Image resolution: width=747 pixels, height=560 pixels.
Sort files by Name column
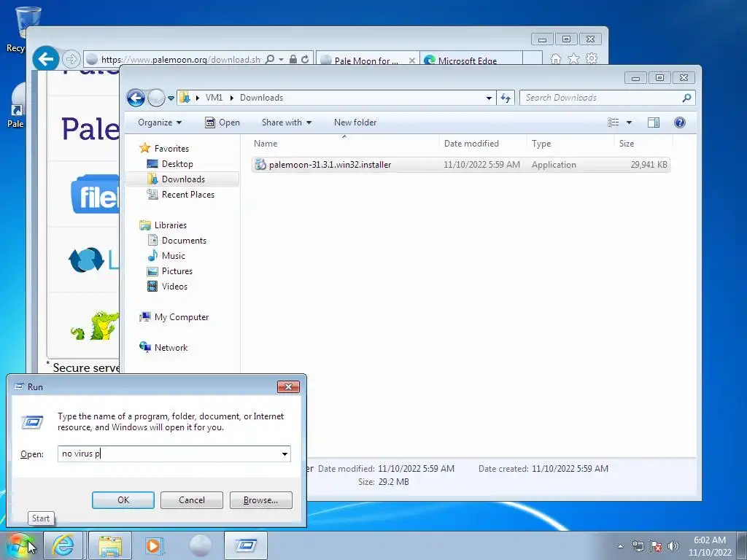pyautogui.click(x=344, y=144)
